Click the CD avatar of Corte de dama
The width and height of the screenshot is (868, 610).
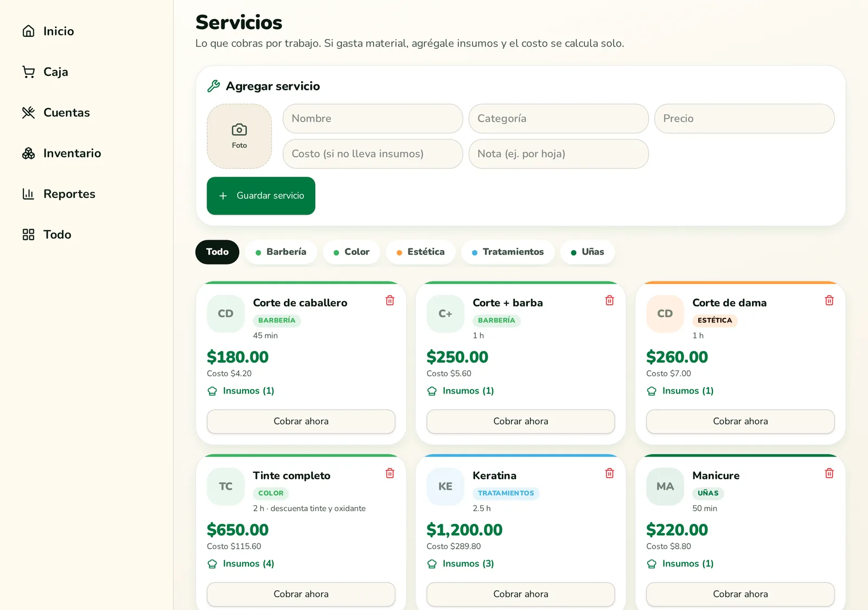click(665, 313)
